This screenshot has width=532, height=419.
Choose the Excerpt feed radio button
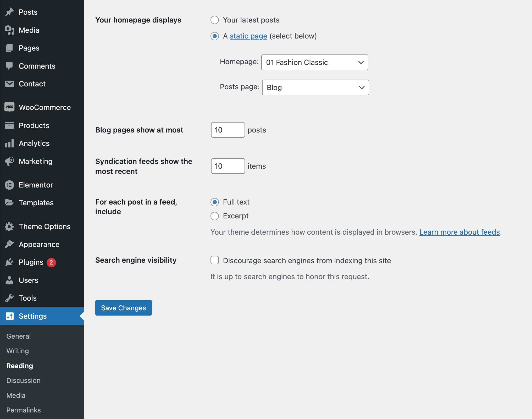215,216
